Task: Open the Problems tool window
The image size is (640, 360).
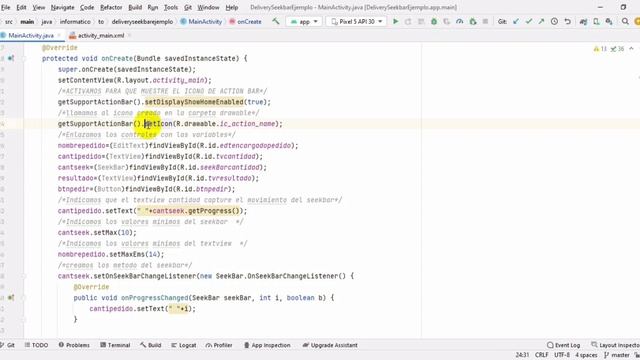Action: [74, 345]
